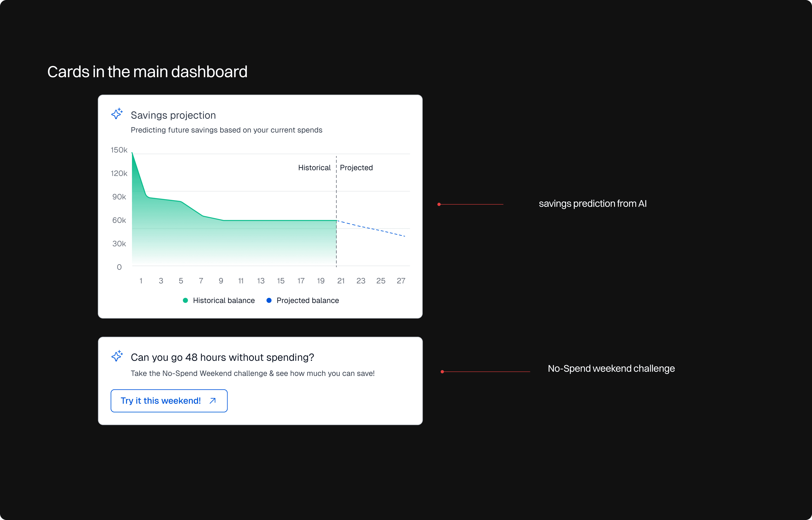Click the sparkle icon beside Savings projection
812x520 pixels.
[117, 114]
